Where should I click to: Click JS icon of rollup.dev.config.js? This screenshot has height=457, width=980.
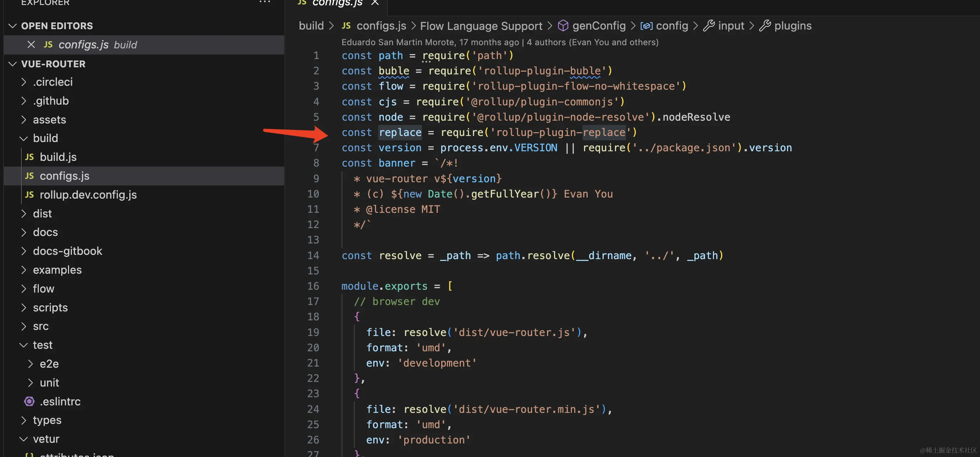pos(29,195)
